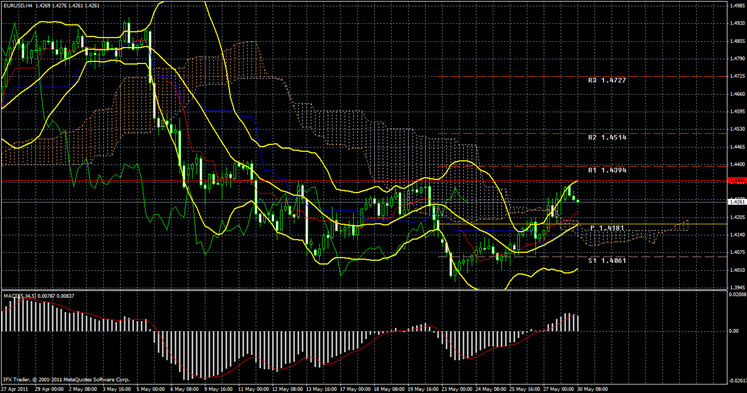
Task: Click the 27 Apr 2011 date label
Action: tap(14, 389)
